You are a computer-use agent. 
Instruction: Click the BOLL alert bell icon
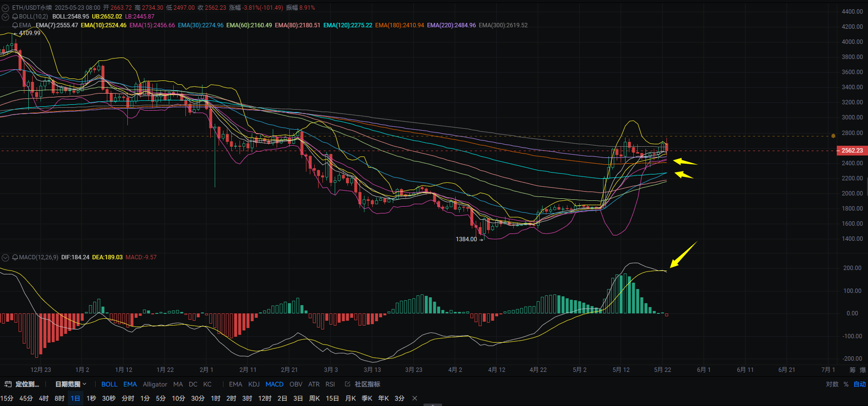[15, 17]
